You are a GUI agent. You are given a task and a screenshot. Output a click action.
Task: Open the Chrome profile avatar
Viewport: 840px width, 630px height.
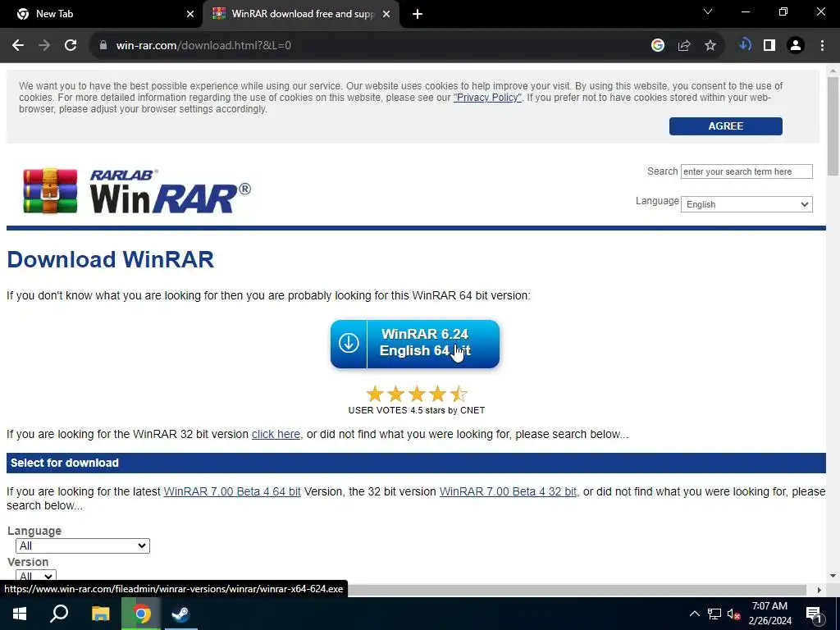coord(796,46)
